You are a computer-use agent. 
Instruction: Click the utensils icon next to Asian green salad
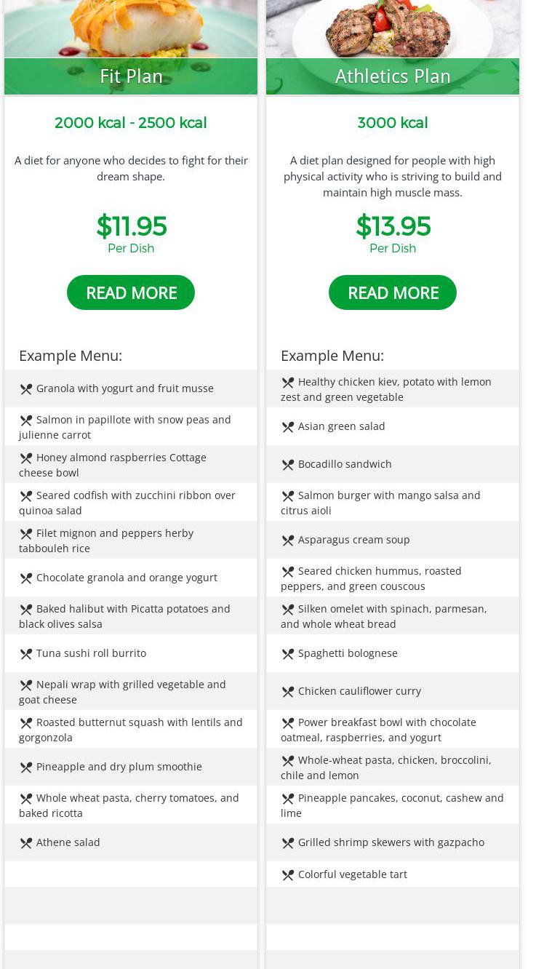click(x=288, y=427)
